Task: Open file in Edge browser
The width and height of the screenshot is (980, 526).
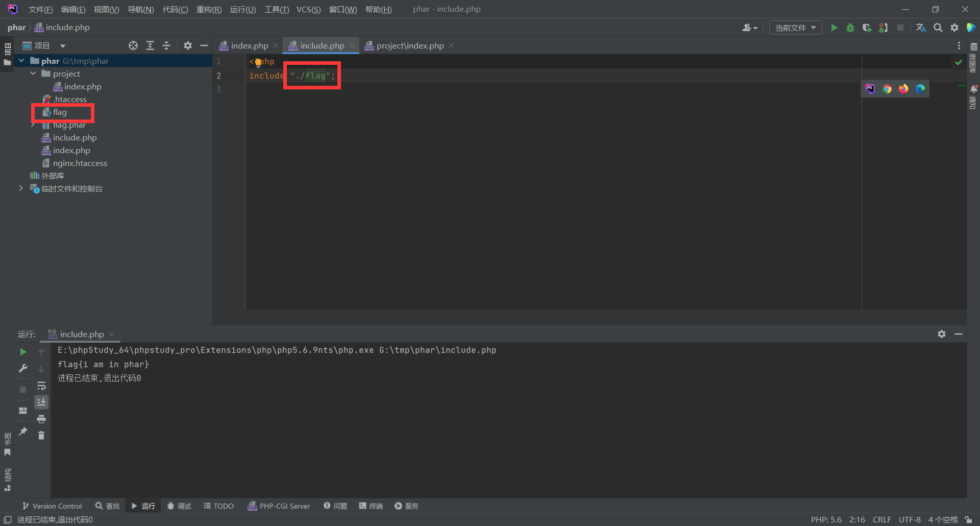Action: (x=920, y=89)
